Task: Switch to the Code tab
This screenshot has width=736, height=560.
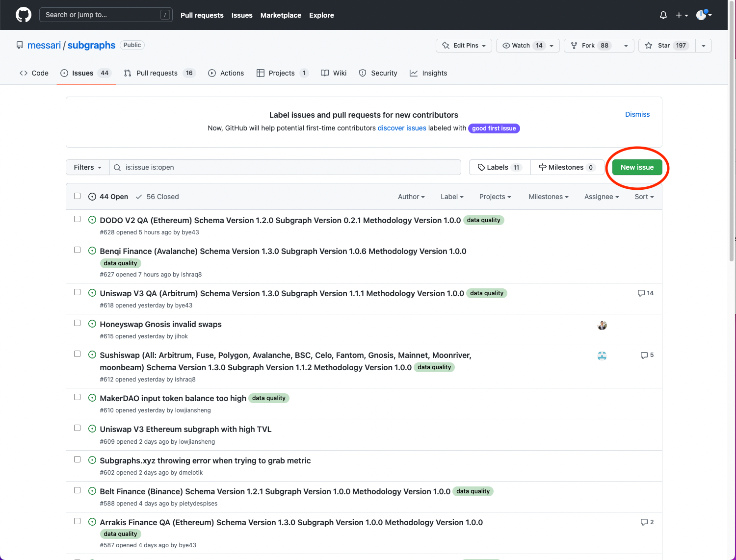Action: (x=34, y=73)
